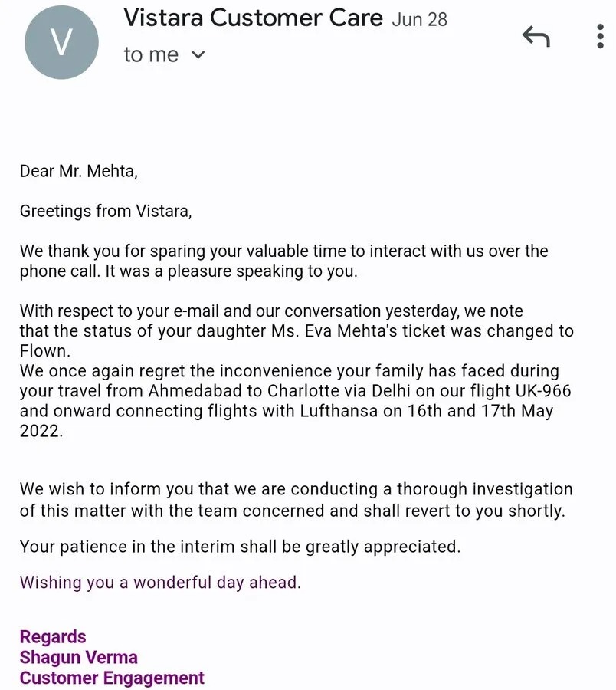Click the word Flown in the message
This screenshot has width=616, height=690.
click(x=43, y=350)
